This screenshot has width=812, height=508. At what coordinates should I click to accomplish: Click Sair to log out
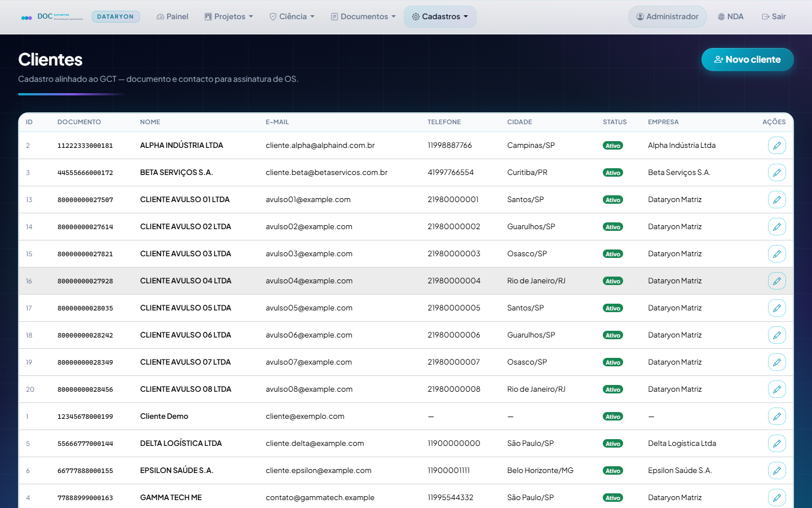(774, 17)
